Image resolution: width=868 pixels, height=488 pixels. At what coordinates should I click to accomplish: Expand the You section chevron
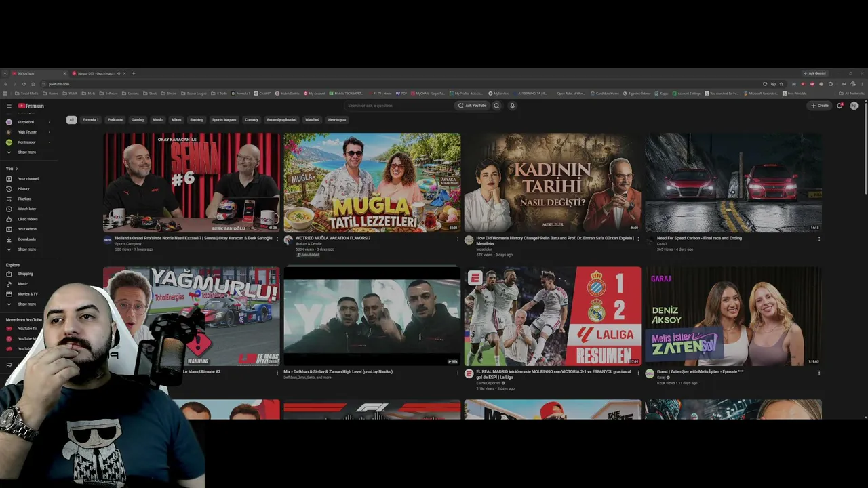(x=17, y=169)
